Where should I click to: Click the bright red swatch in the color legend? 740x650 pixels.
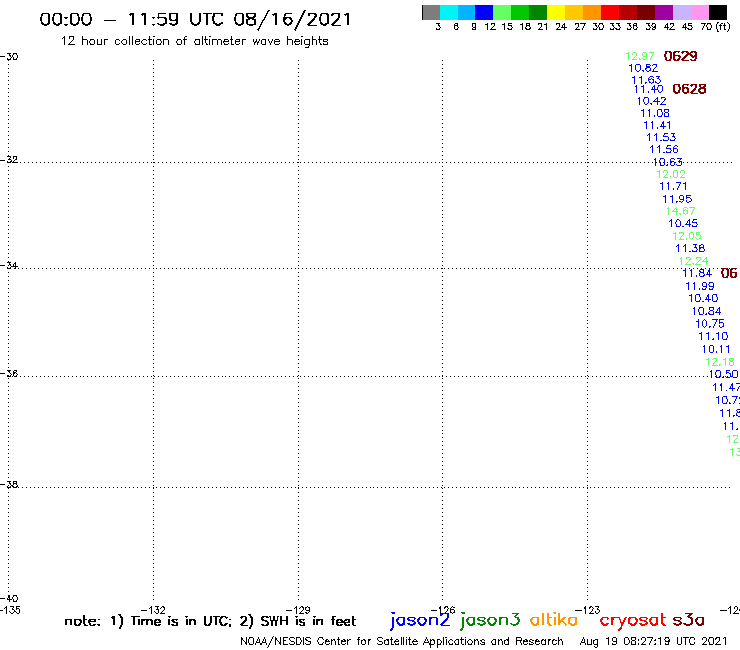pyautogui.click(x=610, y=12)
